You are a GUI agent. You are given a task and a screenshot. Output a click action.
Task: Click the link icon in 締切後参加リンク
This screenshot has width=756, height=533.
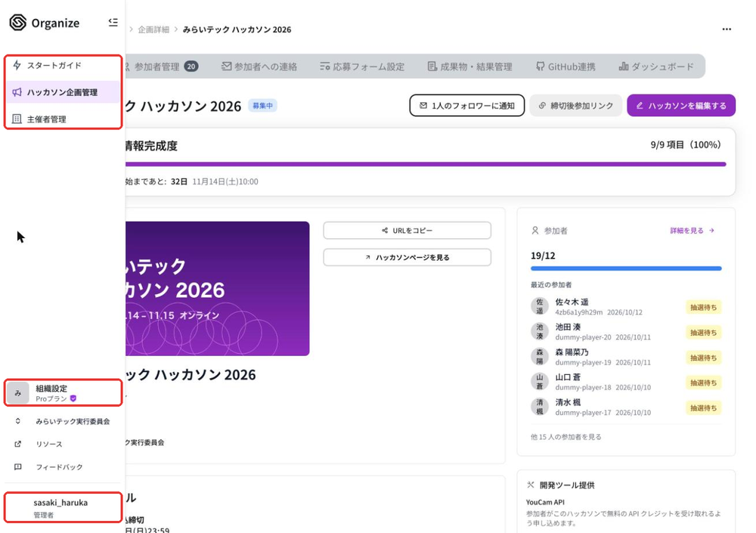click(x=542, y=105)
